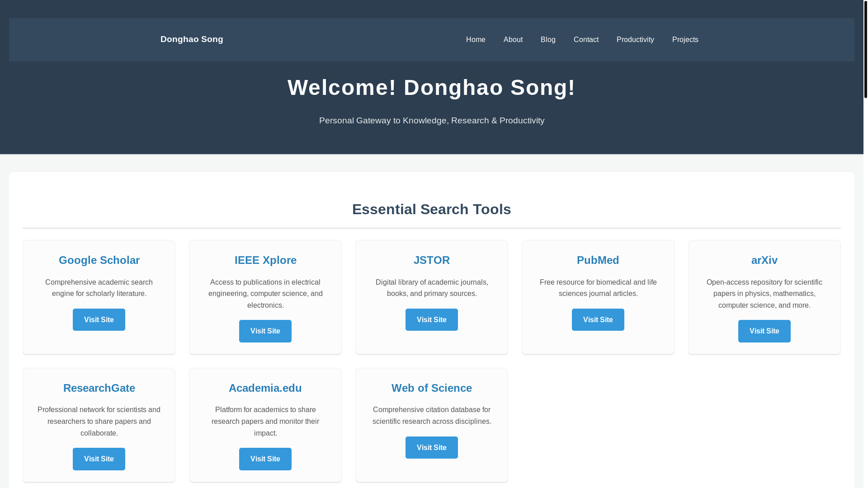Open the Blog menu item
Viewport: 868px width, 488px height.
tap(548, 40)
